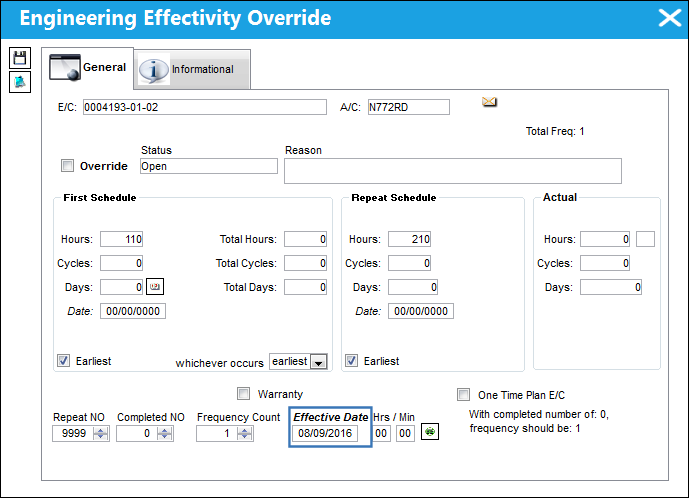Enable the Warranty checkbox
Screen dimensions: 689x498
(x=243, y=393)
